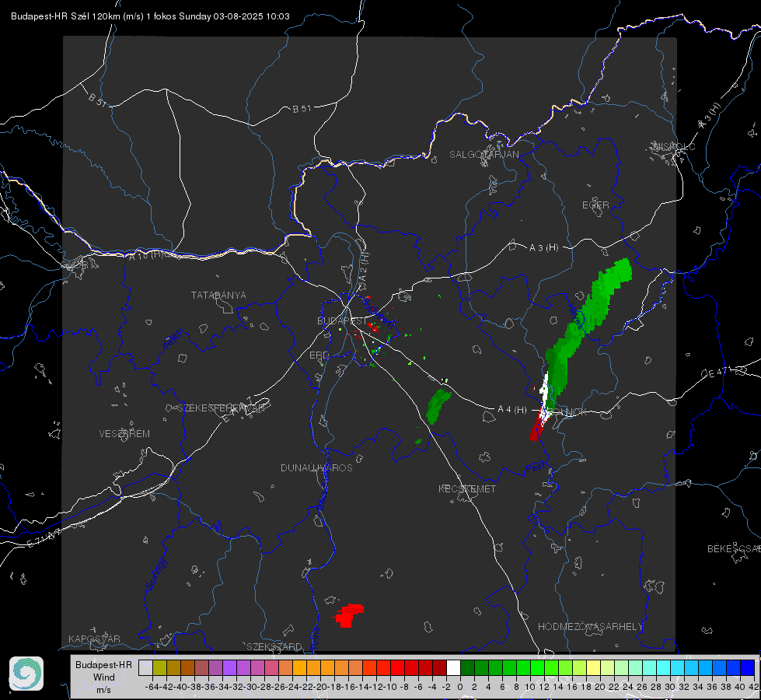The height and width of the screenshot is (700, 761).
Task: Click the small green echo northeast of Kecskemét
Action: tap(438, 406)
